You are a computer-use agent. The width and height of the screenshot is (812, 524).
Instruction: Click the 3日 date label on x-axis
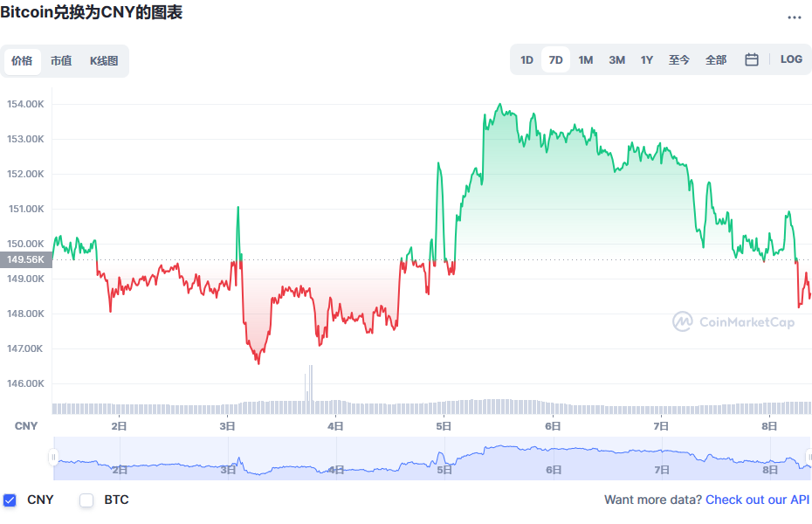[227, 426]
